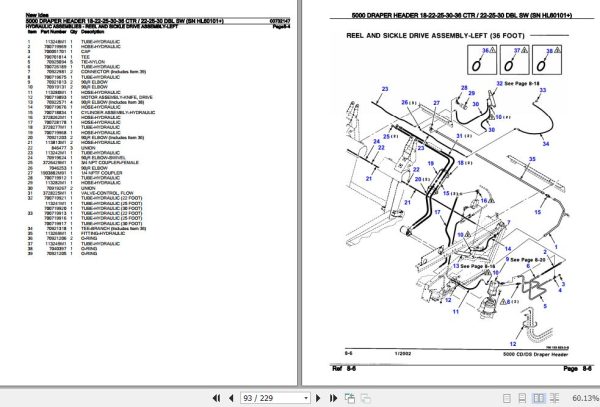
Task: Select the two-page facing layout
Action: point(538,398)
